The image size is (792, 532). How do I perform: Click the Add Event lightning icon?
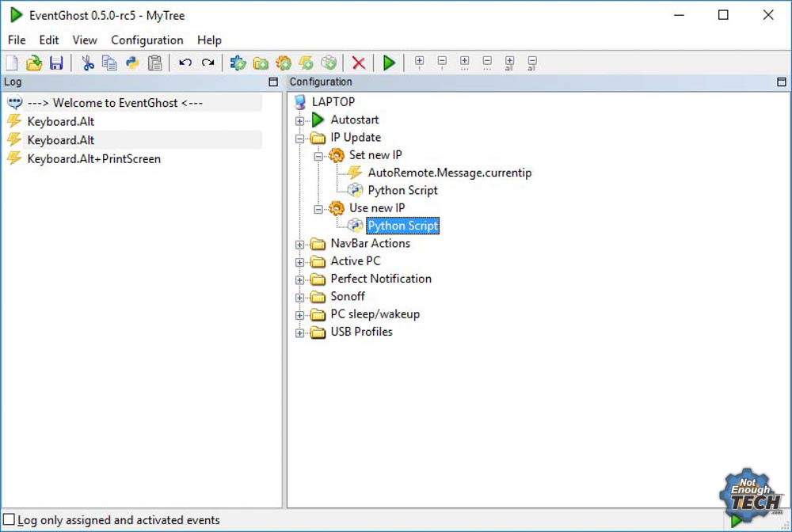[306, 63]
